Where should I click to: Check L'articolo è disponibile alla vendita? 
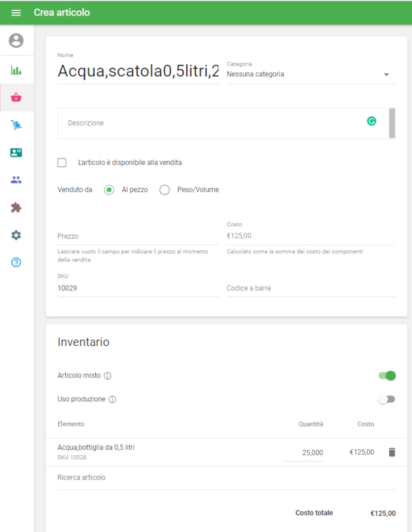click(x=62, y=162)
